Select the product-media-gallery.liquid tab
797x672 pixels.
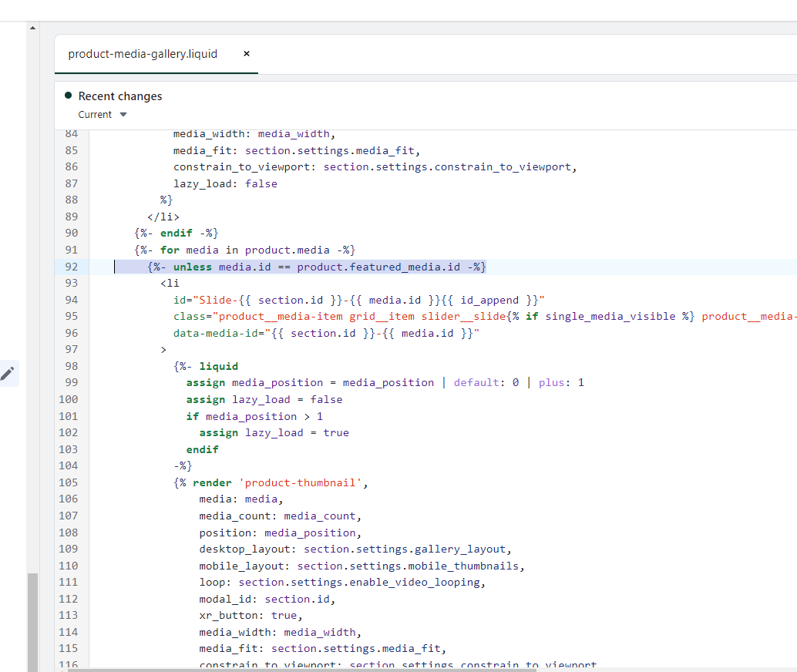point(143,54)
